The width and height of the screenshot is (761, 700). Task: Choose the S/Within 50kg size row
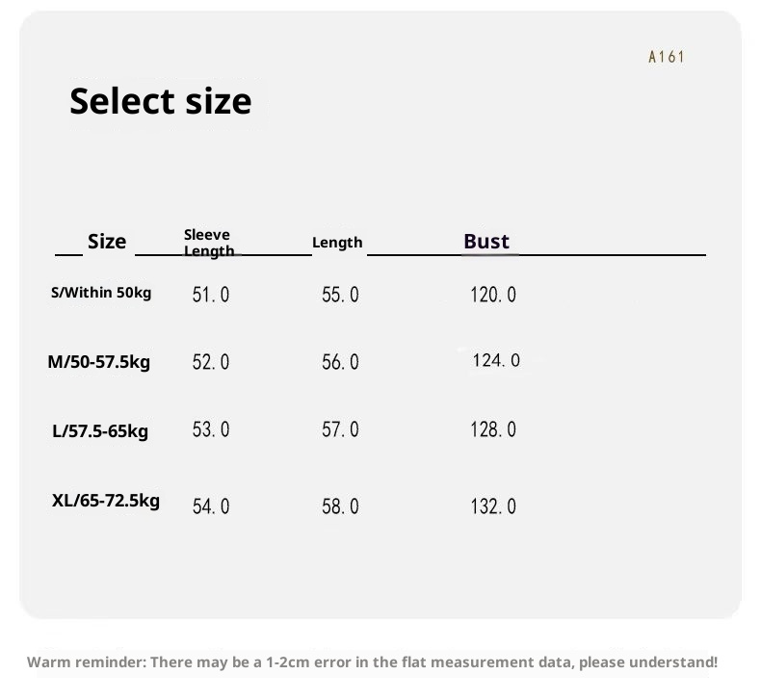(x=101, y=293)
